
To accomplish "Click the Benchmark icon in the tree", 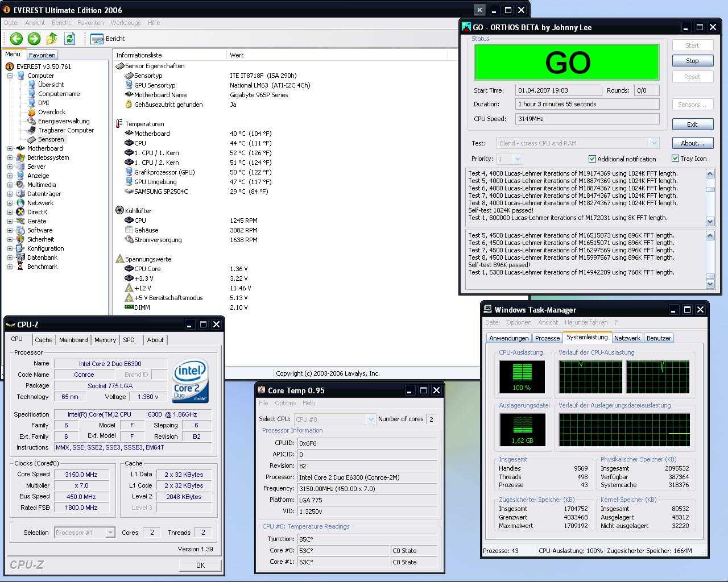I will pos(20,267).
